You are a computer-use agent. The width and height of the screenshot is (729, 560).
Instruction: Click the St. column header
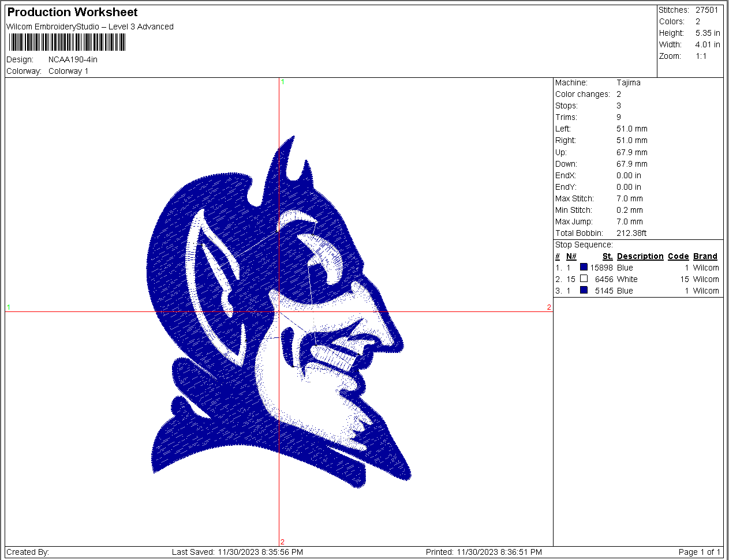click(x=607, y=256)
